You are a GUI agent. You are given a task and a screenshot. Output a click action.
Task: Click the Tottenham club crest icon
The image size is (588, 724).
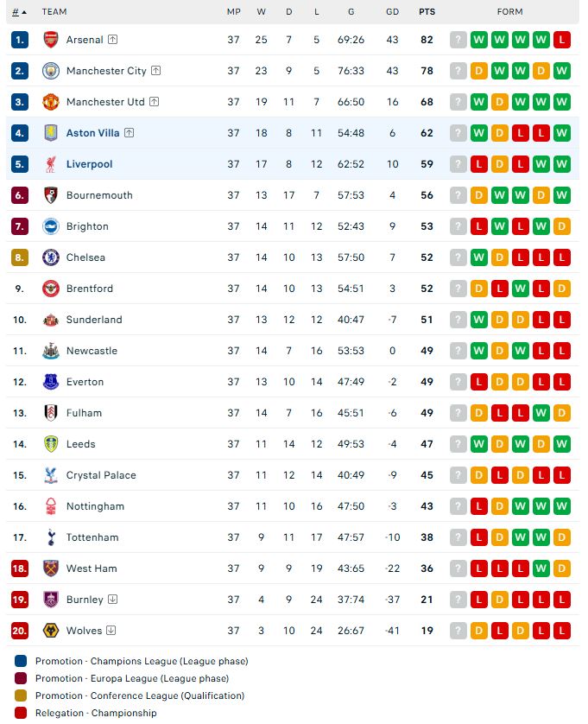pyautogui.click(x=51, y=537)
